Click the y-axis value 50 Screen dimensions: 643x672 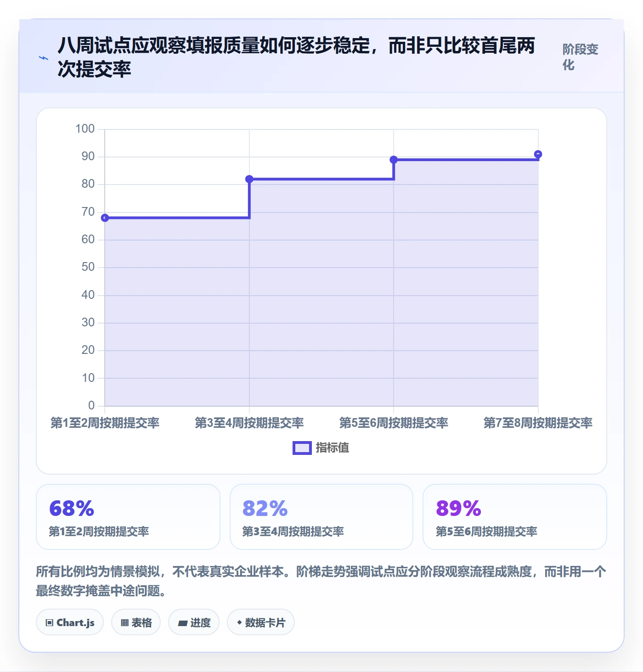pyautogui.click(x=88, y=267)
